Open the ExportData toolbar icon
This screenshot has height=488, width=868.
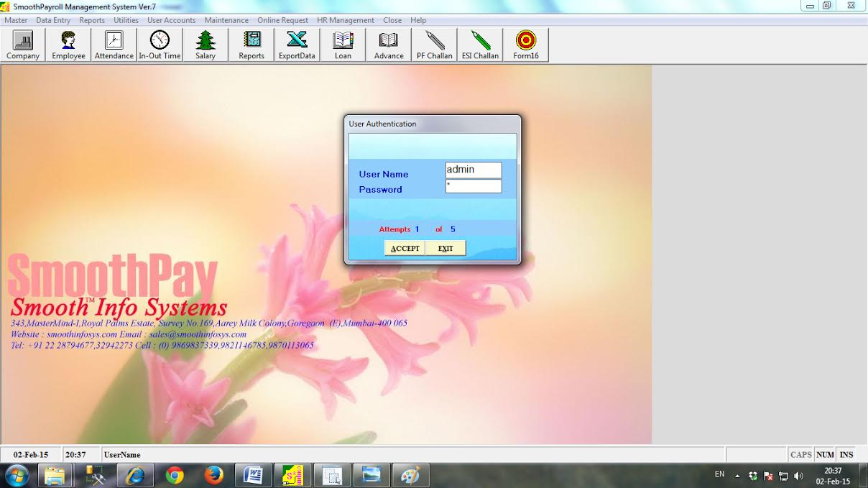297,45
